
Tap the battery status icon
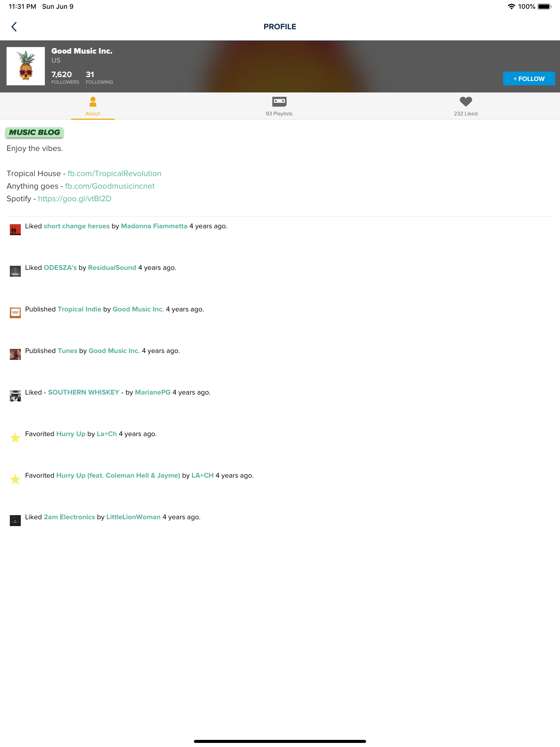point(544,6)
